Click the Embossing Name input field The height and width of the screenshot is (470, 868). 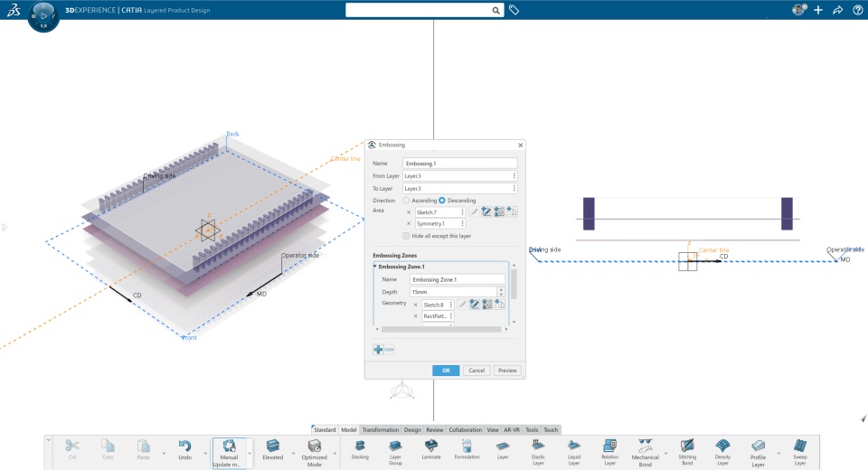click(460, 164)
